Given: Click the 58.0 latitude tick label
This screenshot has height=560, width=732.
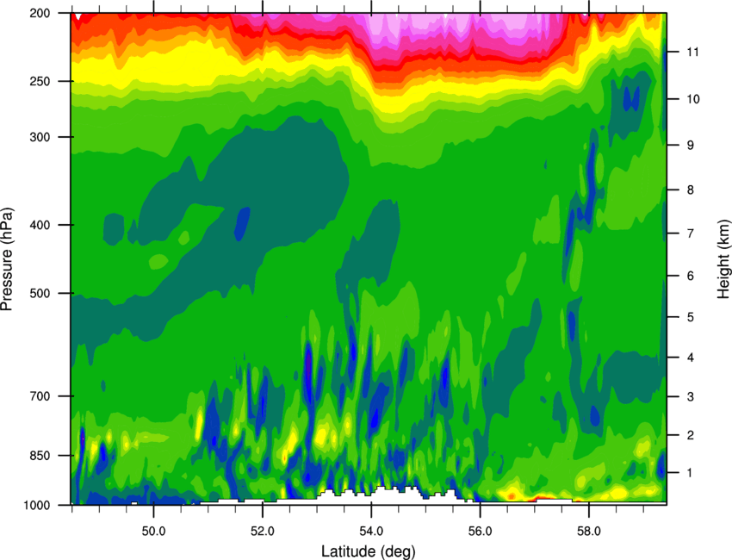Looking at the screenshot, I should coord(589,531).
